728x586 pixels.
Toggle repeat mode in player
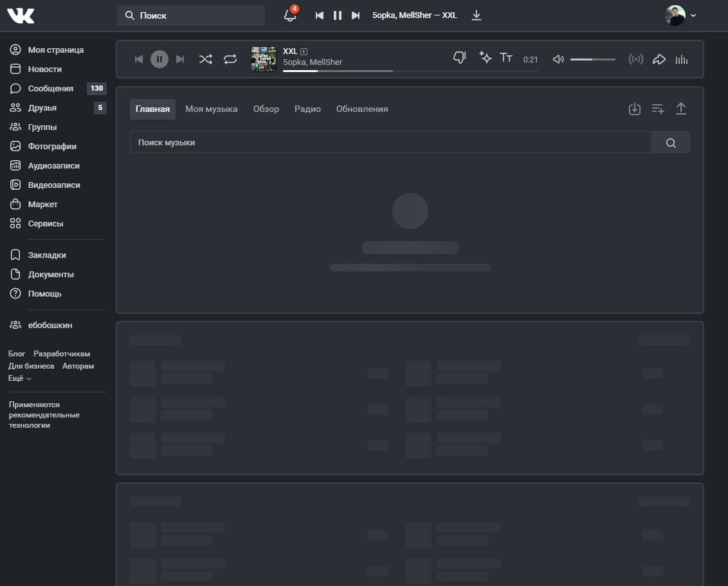(x=230, y=59)
